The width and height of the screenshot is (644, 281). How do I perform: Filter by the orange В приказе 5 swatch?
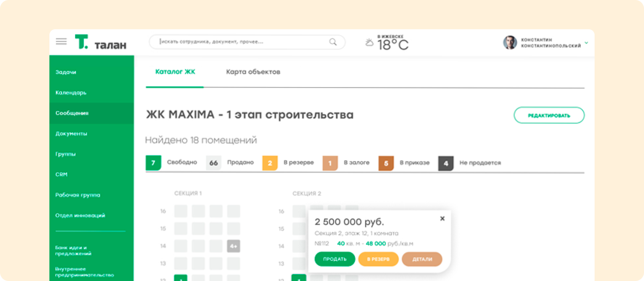click(386, 163)
